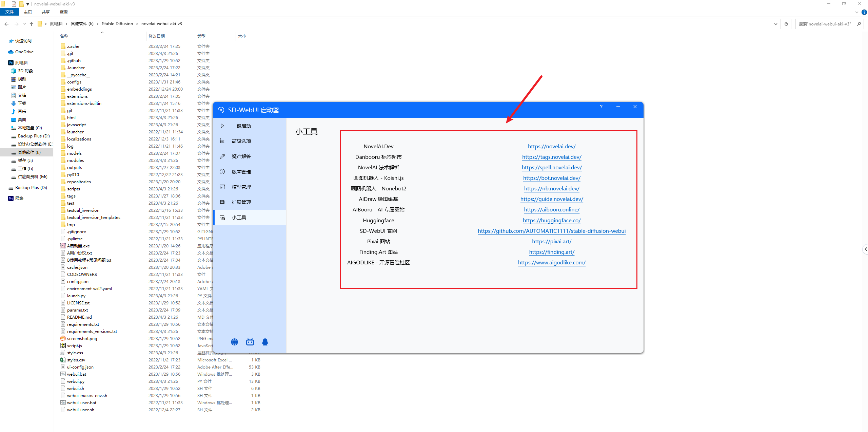Select webui-user.bat file
This screenshot has height=432, width=868.
(79, 402)
